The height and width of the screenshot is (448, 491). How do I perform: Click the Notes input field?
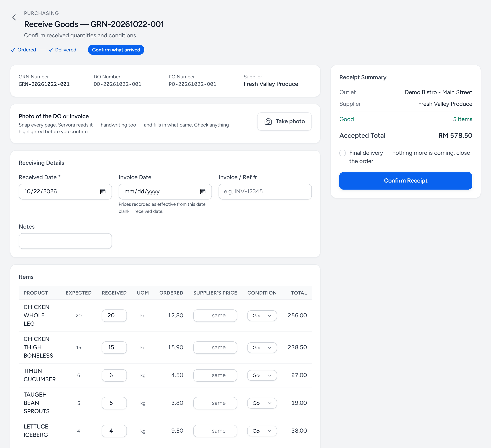click(x=65, y=241)
